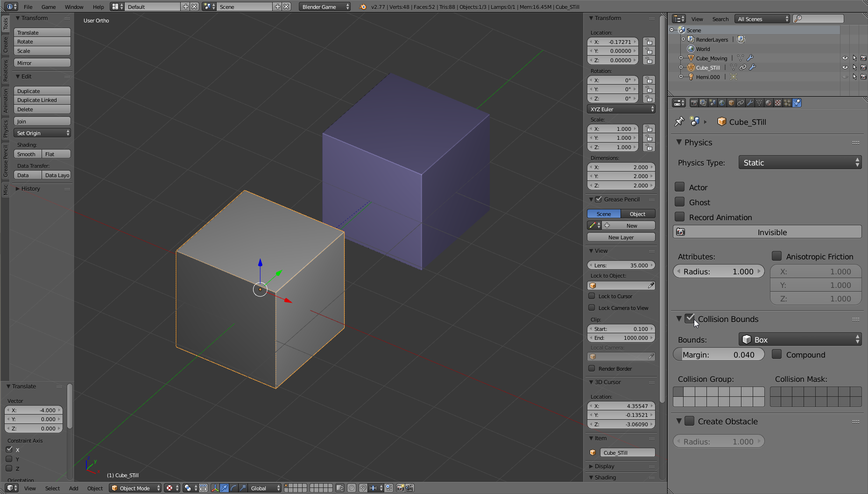Click the Mirror button
Viewport: 868px width, 494px height.
point(42,63)
